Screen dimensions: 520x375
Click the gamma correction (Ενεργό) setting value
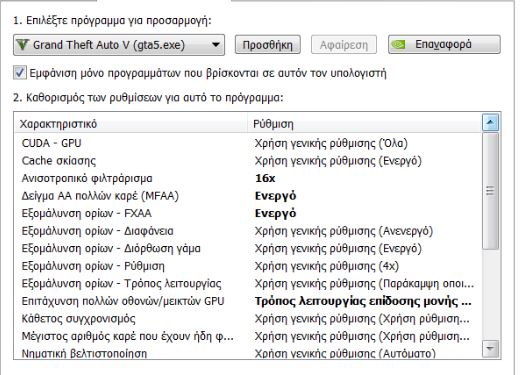(338, 249)
